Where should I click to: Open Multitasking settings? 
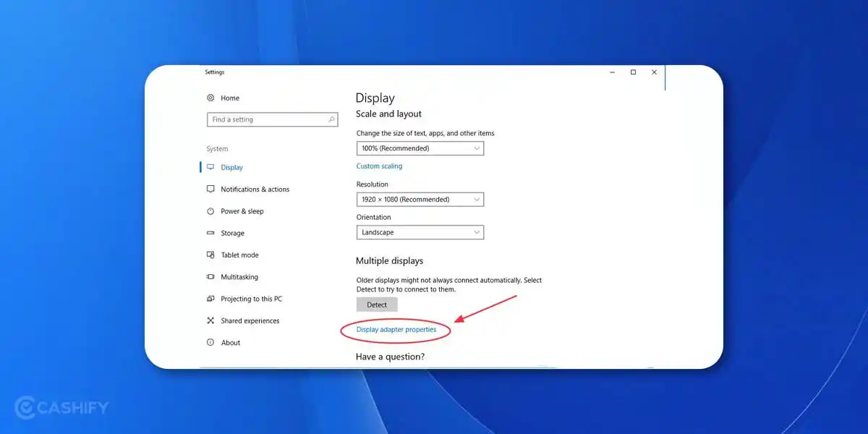pyautogui.click(x=239, y=277)
